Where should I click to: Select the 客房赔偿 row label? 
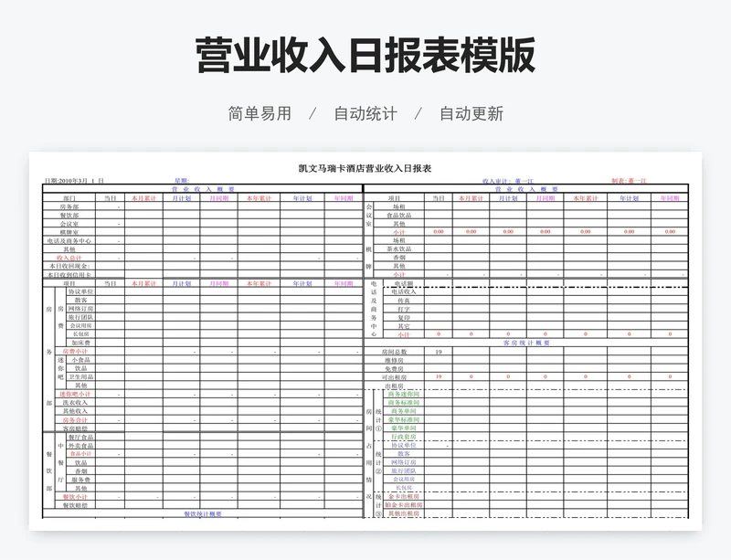coord(75,428)
